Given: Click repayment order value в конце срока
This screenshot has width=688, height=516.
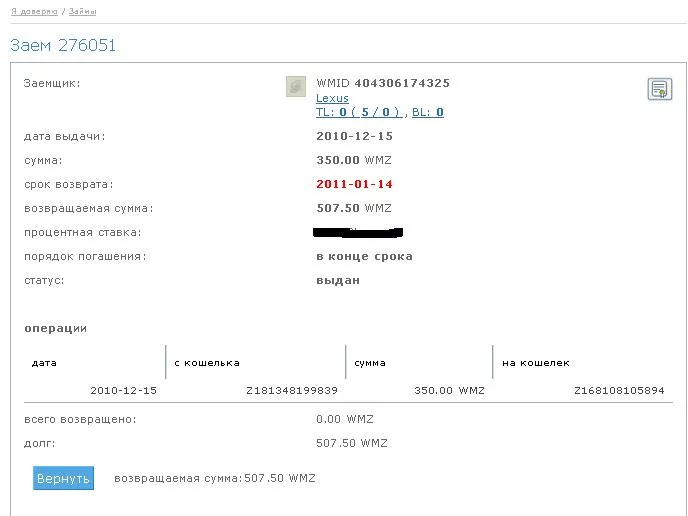Looking at the screenshot, I should (x=365, y=256).
